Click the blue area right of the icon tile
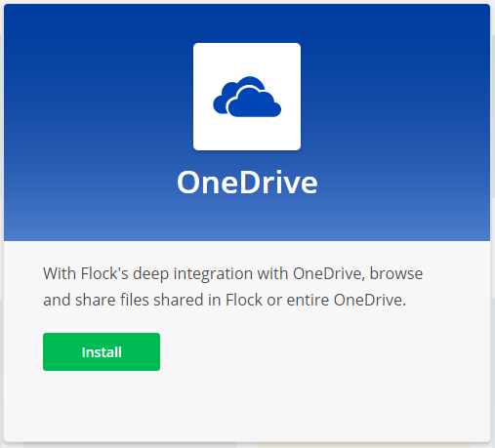 [x=395, y=97]
